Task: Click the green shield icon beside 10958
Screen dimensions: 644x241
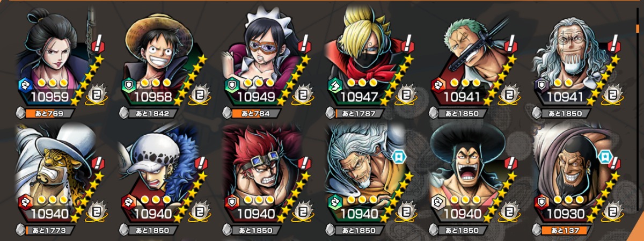Action: [128, 84]
